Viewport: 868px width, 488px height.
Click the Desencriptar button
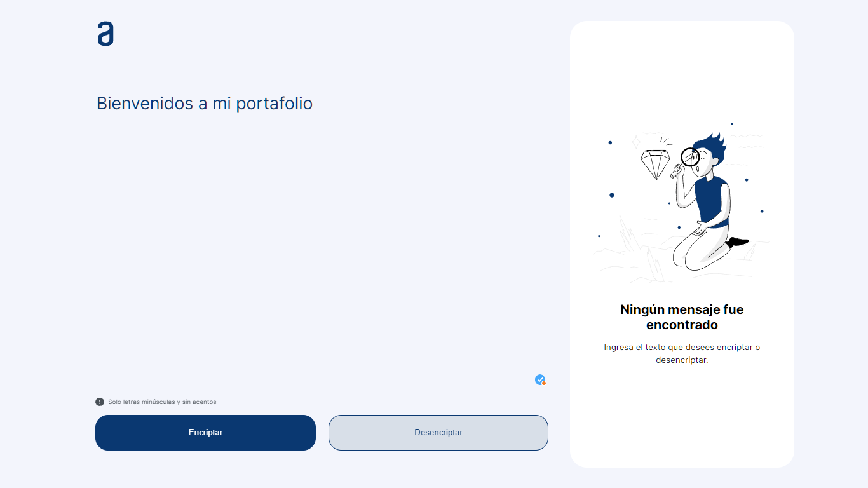click(x=438, y=433)
